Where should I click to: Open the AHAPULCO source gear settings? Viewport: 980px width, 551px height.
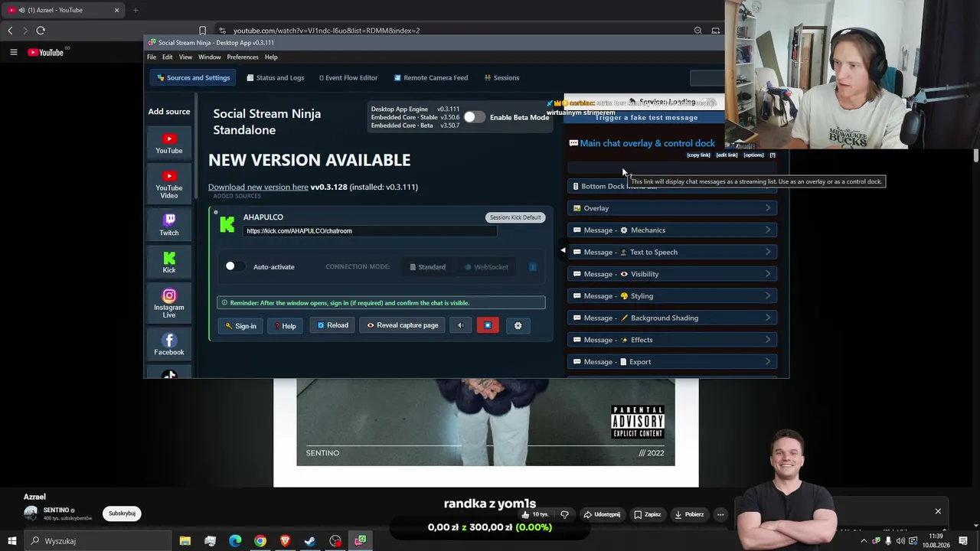(x=518, y=325)
